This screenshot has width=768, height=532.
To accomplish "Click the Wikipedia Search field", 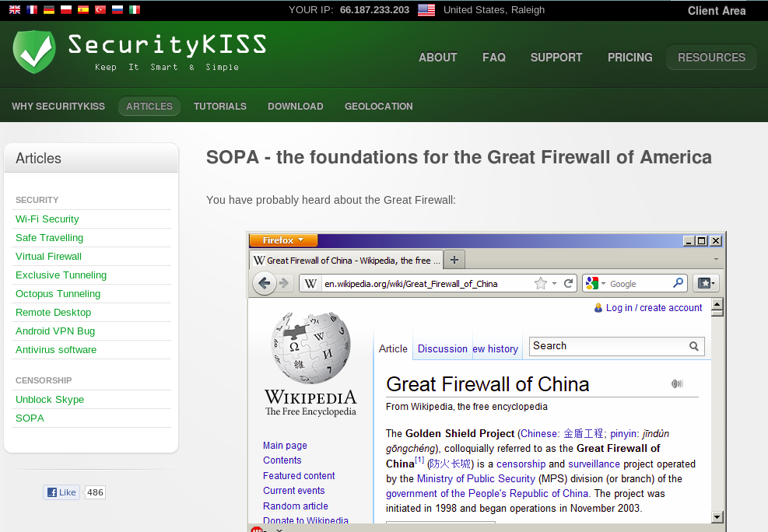I will [x=608, y=346].
